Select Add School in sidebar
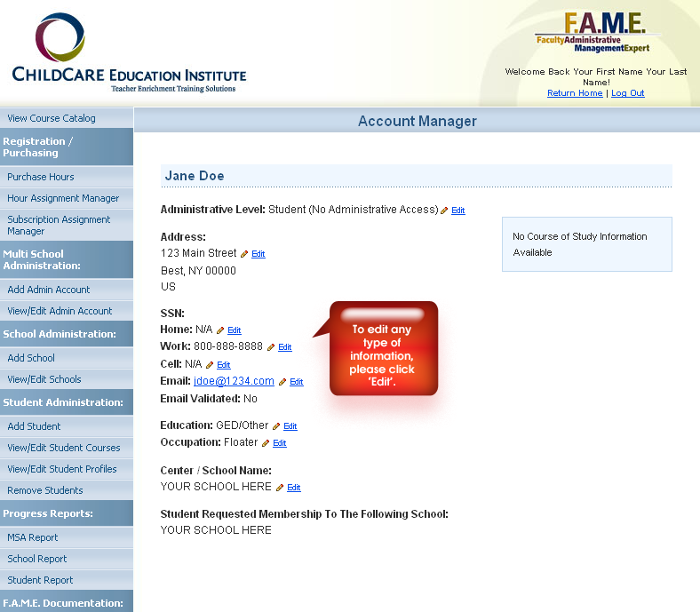The height and width of the screenshot is (612, 700). coord(67,358)
